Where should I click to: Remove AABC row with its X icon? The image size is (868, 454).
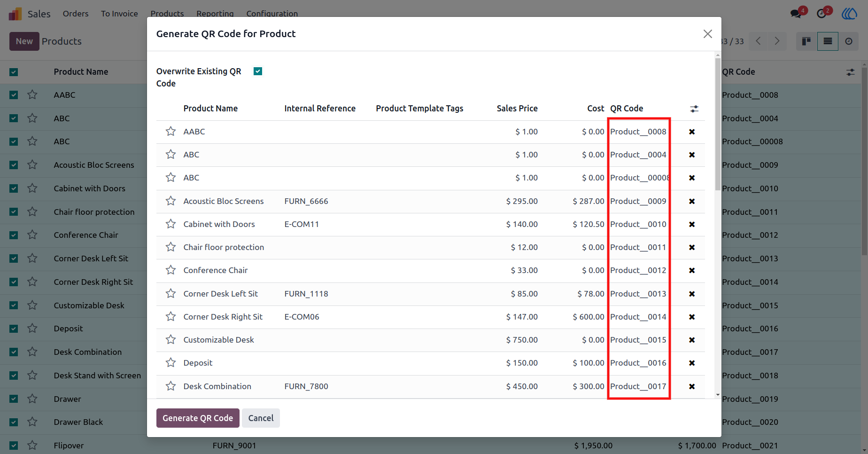[692, 132]
